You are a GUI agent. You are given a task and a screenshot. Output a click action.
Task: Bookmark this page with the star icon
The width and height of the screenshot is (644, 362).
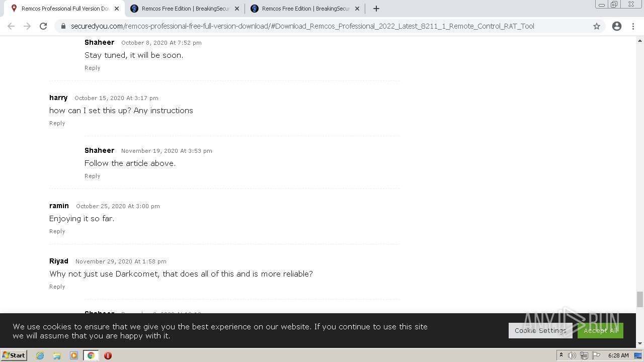597,26
